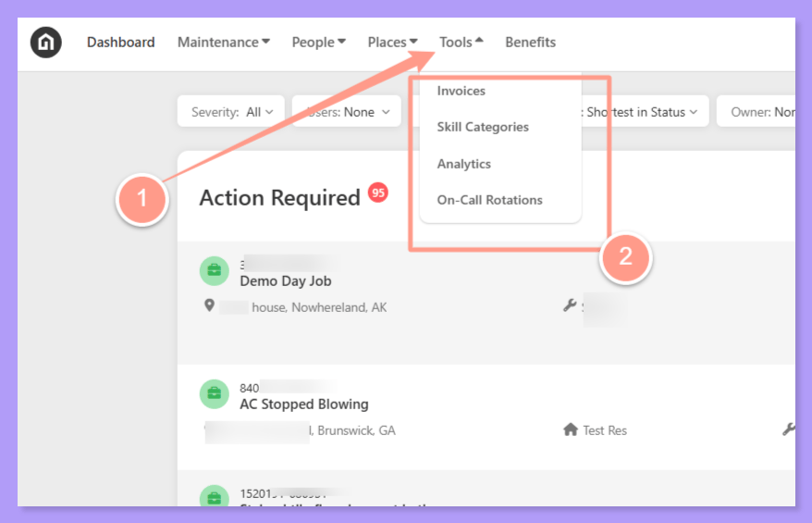Expand the People menu
812x523 pixels.
[318, 42]
